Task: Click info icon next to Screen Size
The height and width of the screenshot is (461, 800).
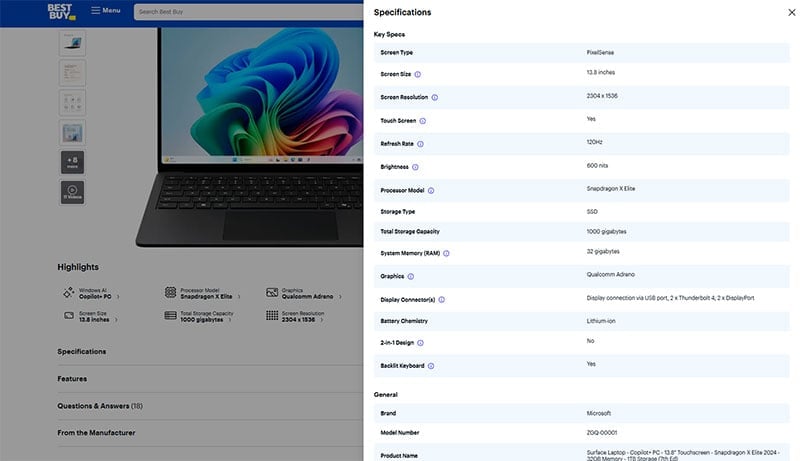Action: point(418,75)
